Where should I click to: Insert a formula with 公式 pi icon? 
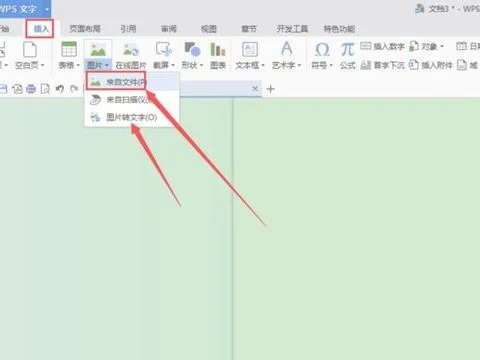pyautogui.click(x=347, y=50)
